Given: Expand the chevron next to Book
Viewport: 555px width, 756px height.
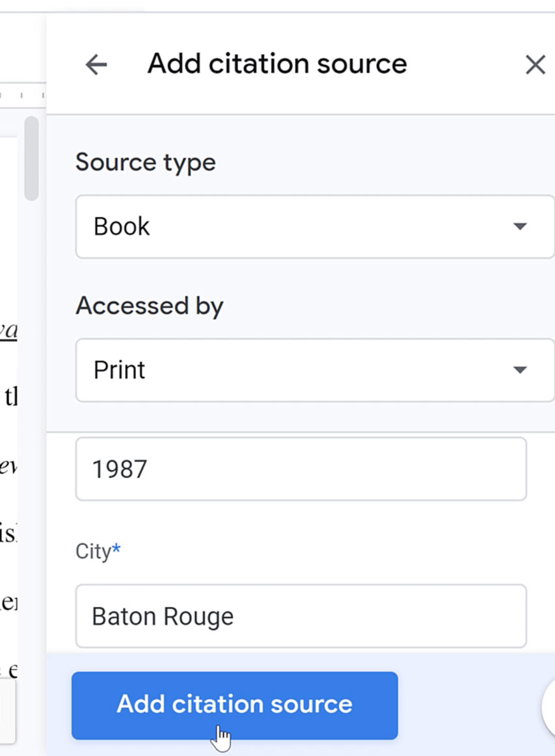Looking at the screenshot, I should [519, 226].
